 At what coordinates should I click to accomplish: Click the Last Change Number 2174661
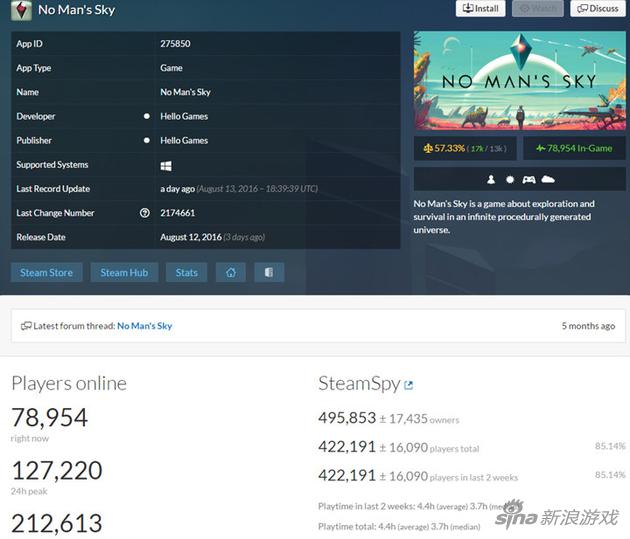click(178, 213)
